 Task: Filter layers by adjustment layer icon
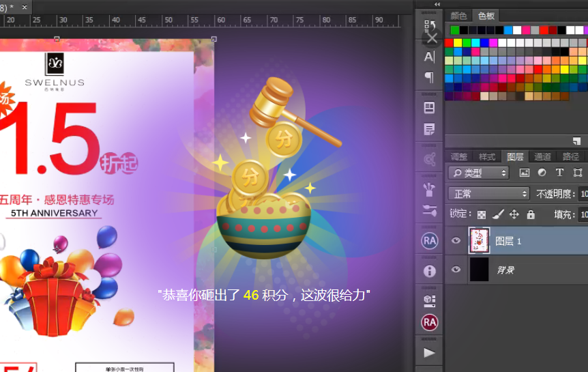pos(542,172)
